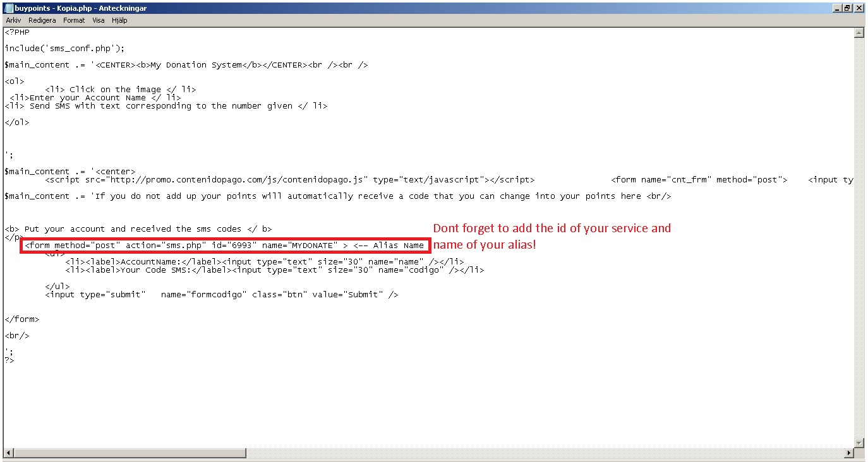Click the horizontal scrollbar right arrow
The height and width of the screenshot is (462, 868).
coord(848,453)
